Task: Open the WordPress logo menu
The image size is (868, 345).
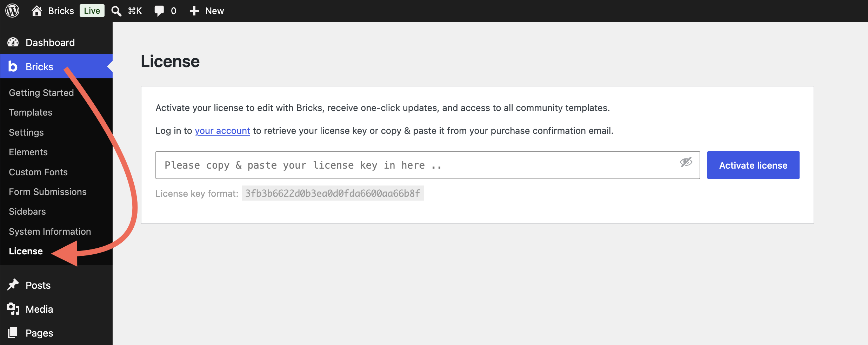Action: [12, 11]
